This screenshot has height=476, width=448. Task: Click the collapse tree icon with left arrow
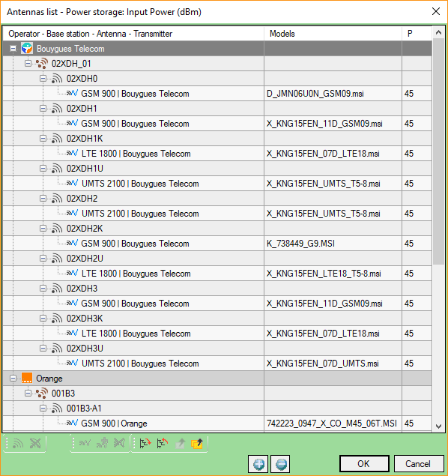coord(163,444)
